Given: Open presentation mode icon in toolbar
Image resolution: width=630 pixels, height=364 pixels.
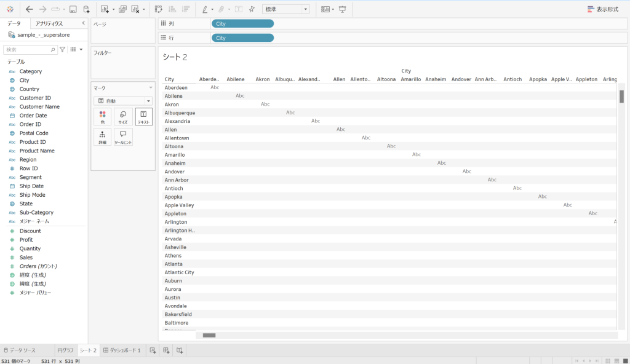Looking at the screenshot, I should coord(342,9).
